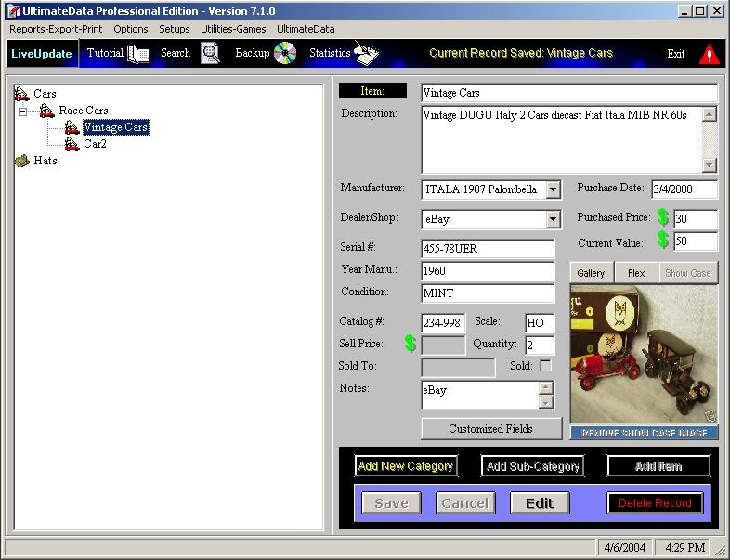Click the green dollar sign beside Purchased Price
730x560 pixels.
coord(662,218)
